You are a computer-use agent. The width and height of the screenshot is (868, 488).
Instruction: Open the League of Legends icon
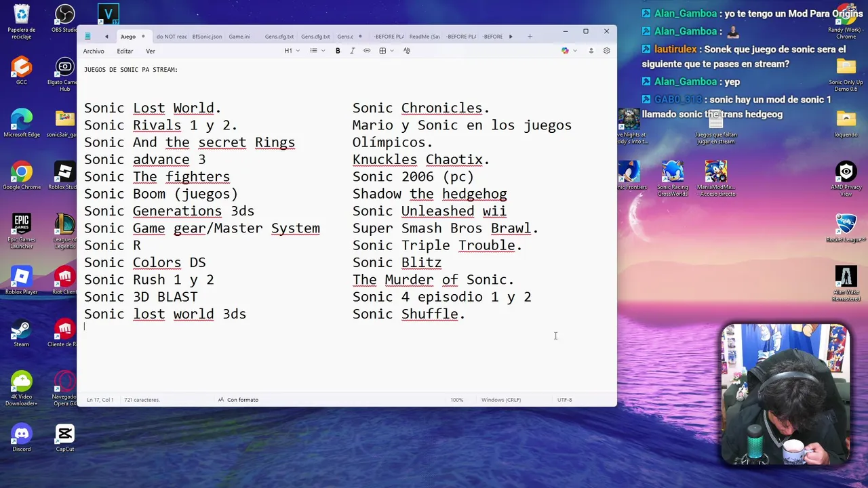tap(64, 230)
